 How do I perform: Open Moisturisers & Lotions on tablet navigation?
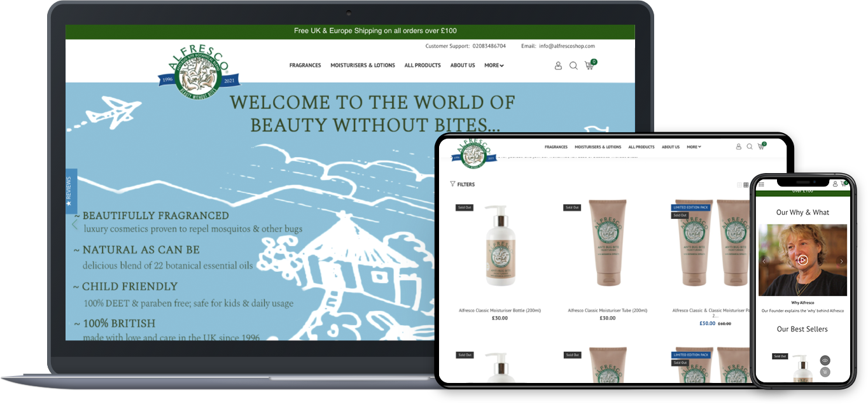point(598,147)
